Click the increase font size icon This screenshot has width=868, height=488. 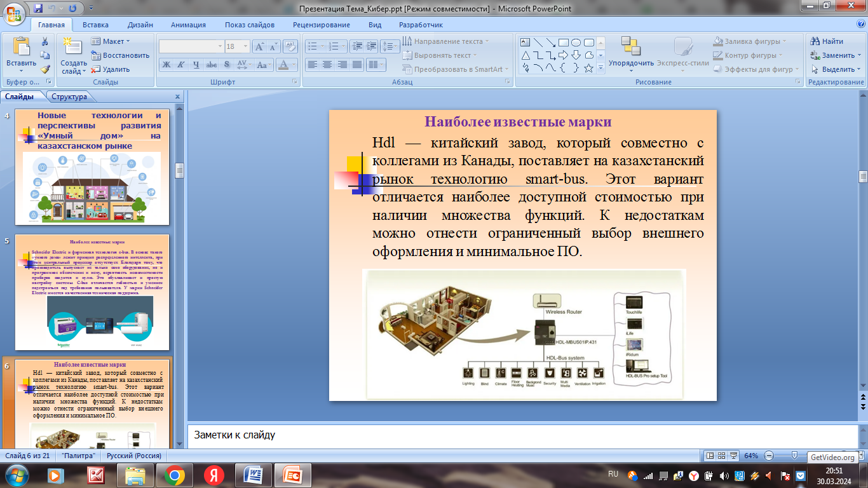point(259,46)
